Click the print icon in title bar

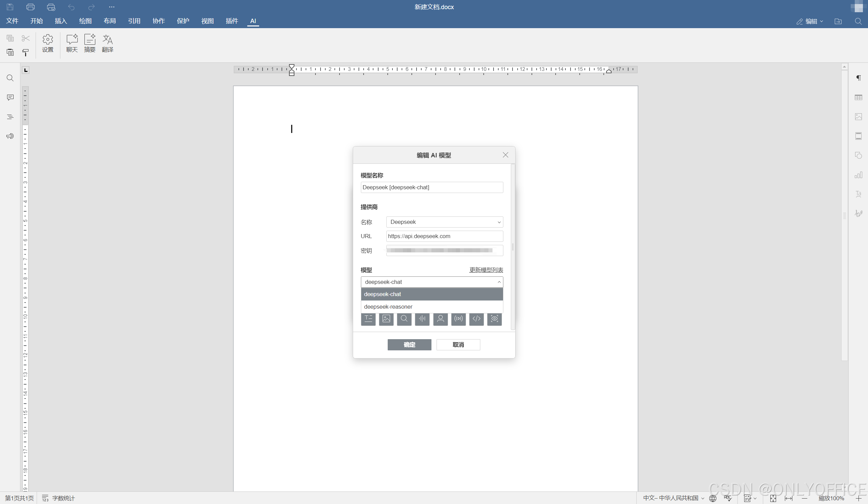[30, 7]
